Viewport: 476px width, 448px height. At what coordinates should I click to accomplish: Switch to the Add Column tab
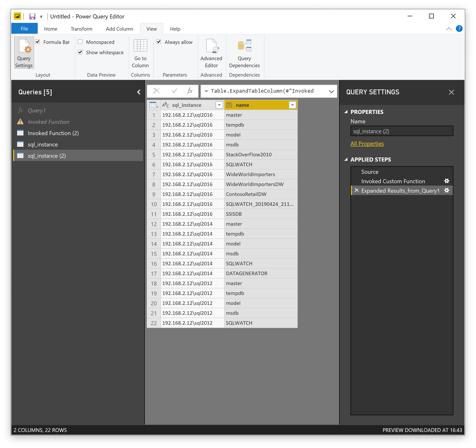click(x=119, y=29)
